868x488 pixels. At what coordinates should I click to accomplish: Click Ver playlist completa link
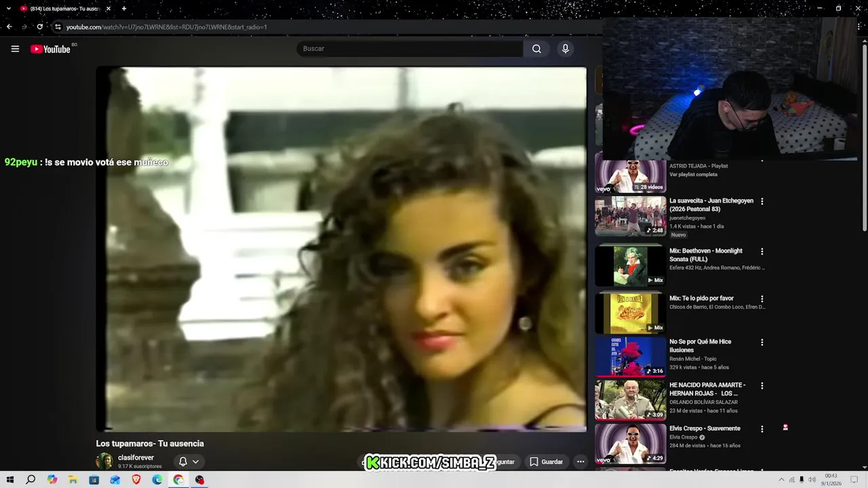click(693, 174)
